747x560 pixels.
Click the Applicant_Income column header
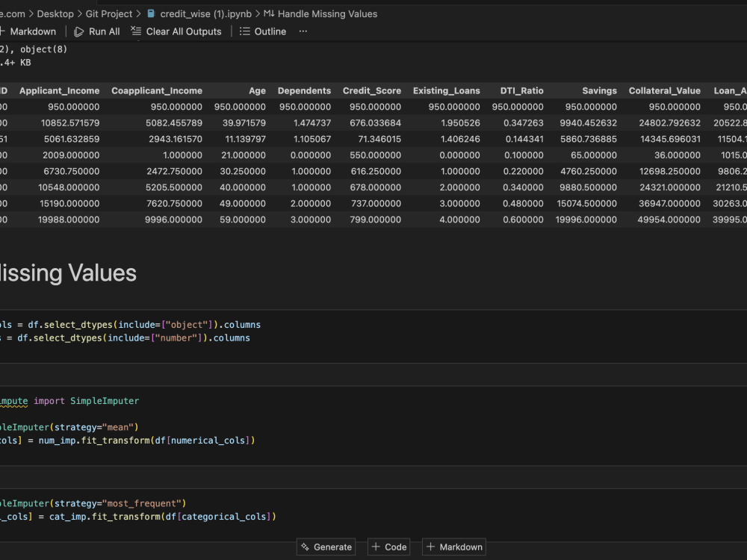(60, 90)
